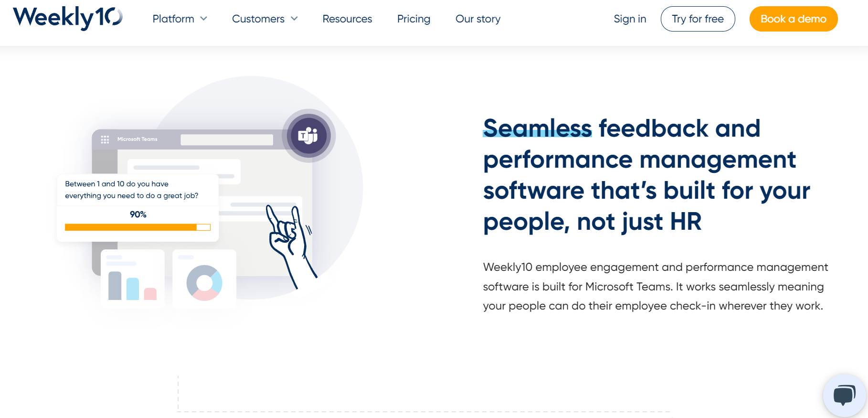Click the Microsoft Teams logo badge
Screen dimensions: 868x418
[x=308, y=136]
